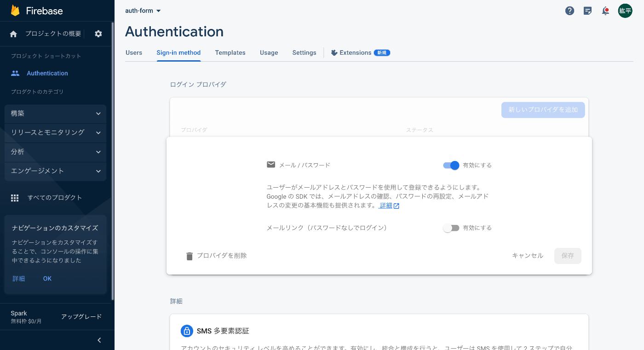Open the Extensions tab
The width and height of the screenshot is (644, 350).
click(x=360, y=53)
